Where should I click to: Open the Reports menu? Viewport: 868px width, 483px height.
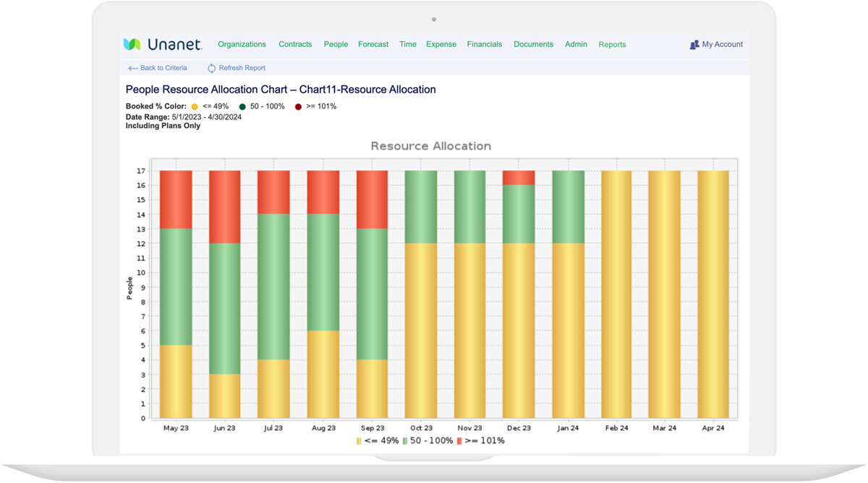tap(612, 45)
